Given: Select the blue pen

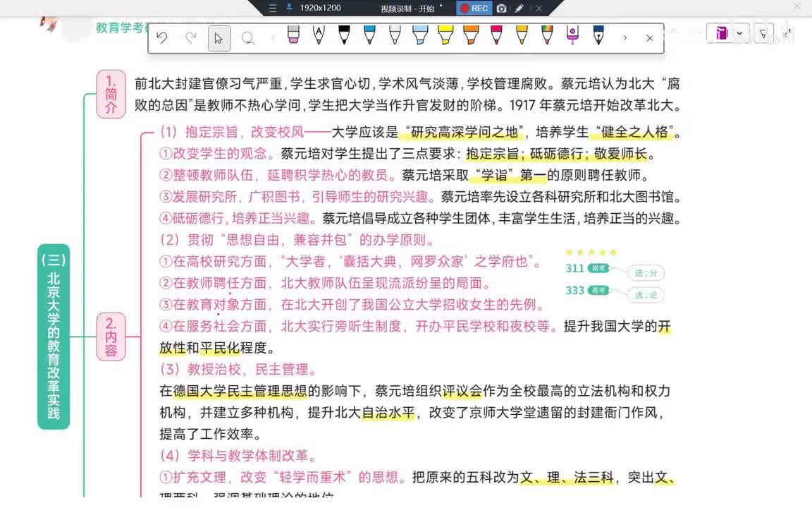Looking at the screenshot, I should coord(369,35).
